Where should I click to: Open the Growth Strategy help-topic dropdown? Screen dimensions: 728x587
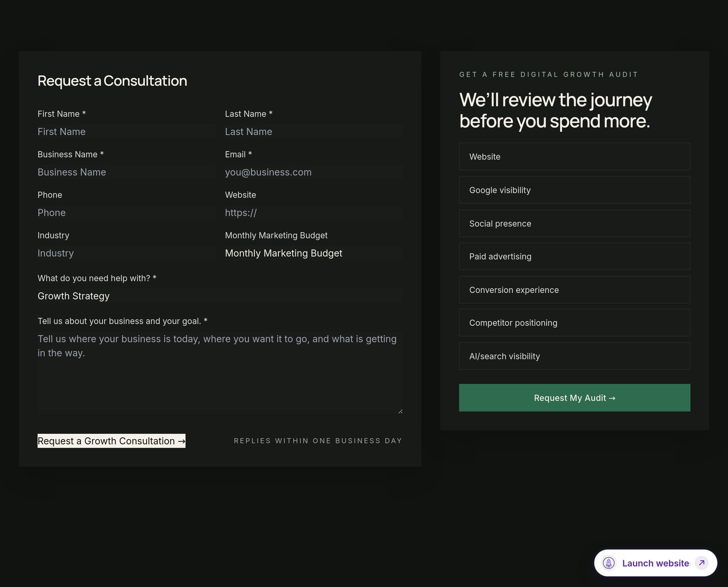[220, 296]
